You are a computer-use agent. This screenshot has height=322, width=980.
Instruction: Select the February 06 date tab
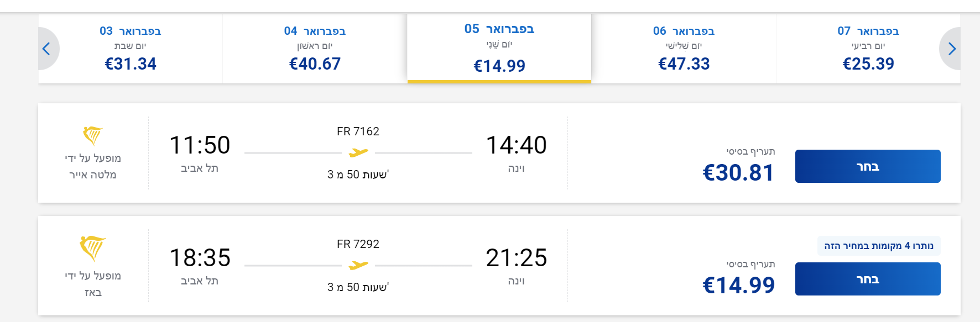tap(684, 49)
